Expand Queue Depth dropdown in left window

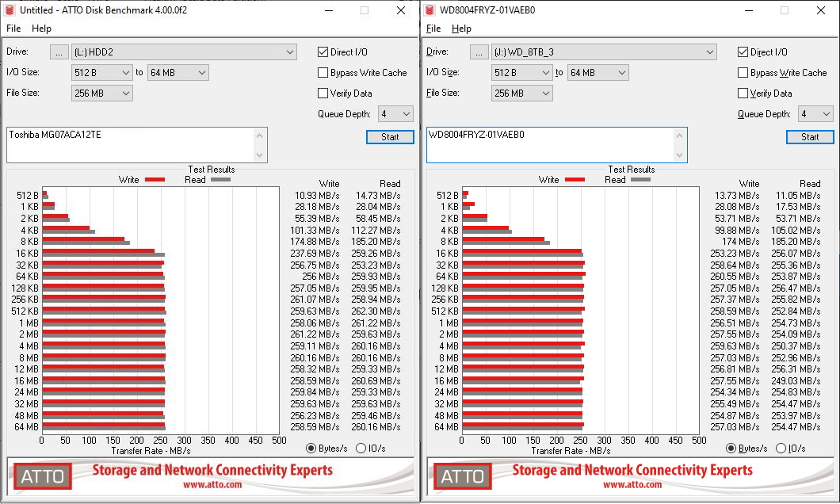pos(395,114)
